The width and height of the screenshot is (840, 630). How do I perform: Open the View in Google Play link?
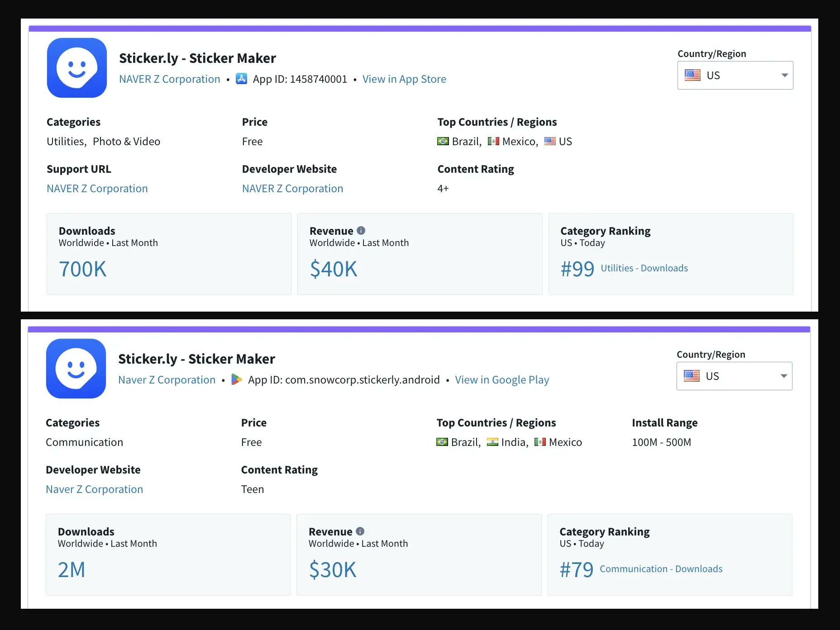(502, 380)
